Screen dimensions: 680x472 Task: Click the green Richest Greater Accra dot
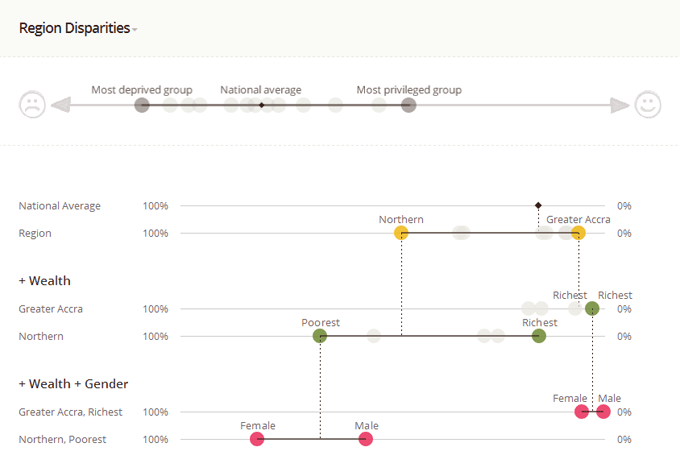click(592, 309)
